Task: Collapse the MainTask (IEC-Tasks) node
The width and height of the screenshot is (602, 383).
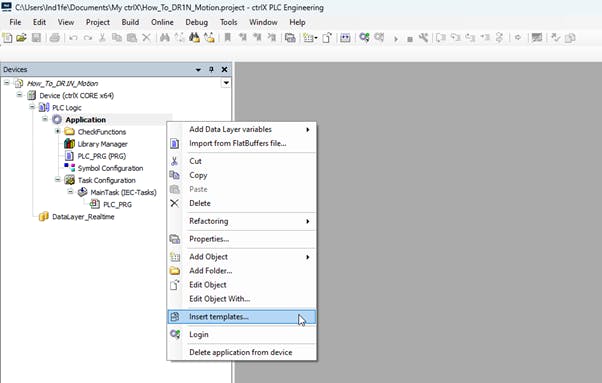Action: point(70,192)
